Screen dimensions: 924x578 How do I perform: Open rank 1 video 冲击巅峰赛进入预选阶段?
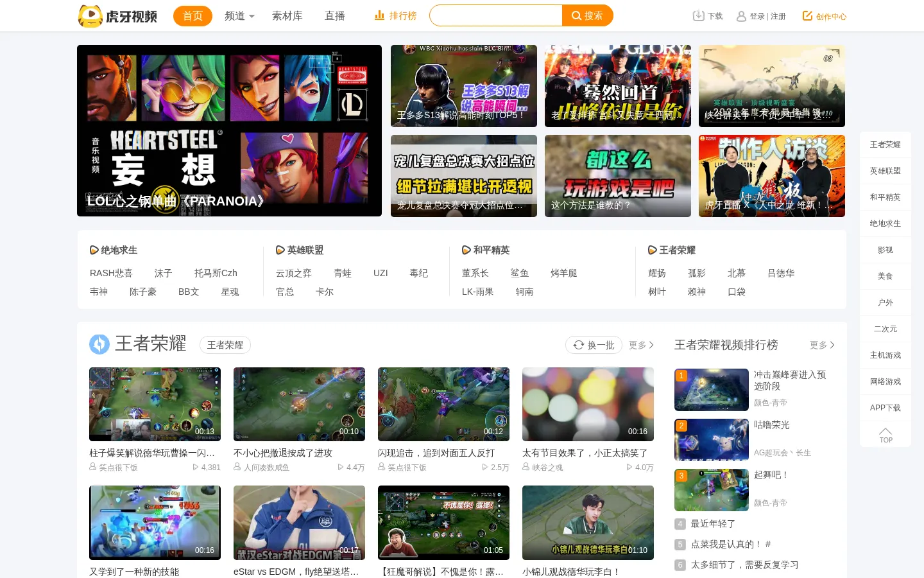712,390
